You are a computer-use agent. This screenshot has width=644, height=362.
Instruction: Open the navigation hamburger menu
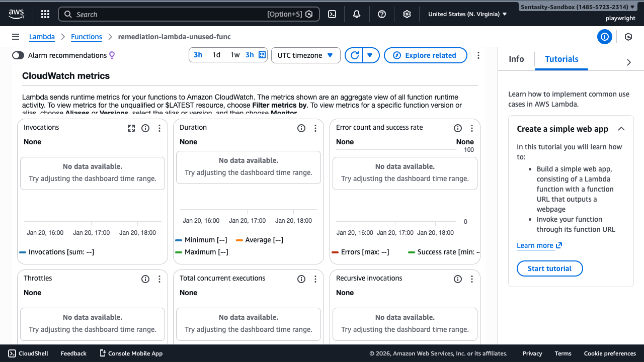point(16,36)
